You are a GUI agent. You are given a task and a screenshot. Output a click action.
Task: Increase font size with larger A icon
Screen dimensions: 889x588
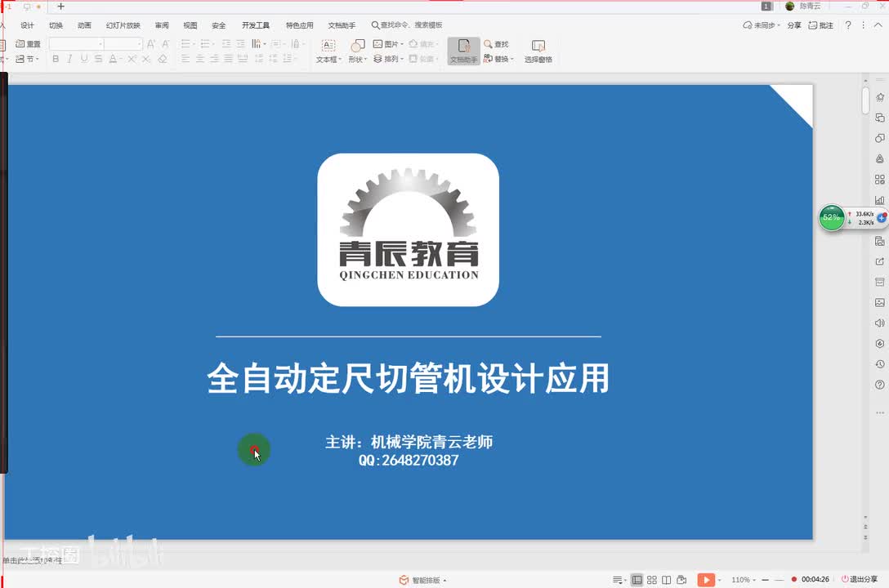coord(151,43)
